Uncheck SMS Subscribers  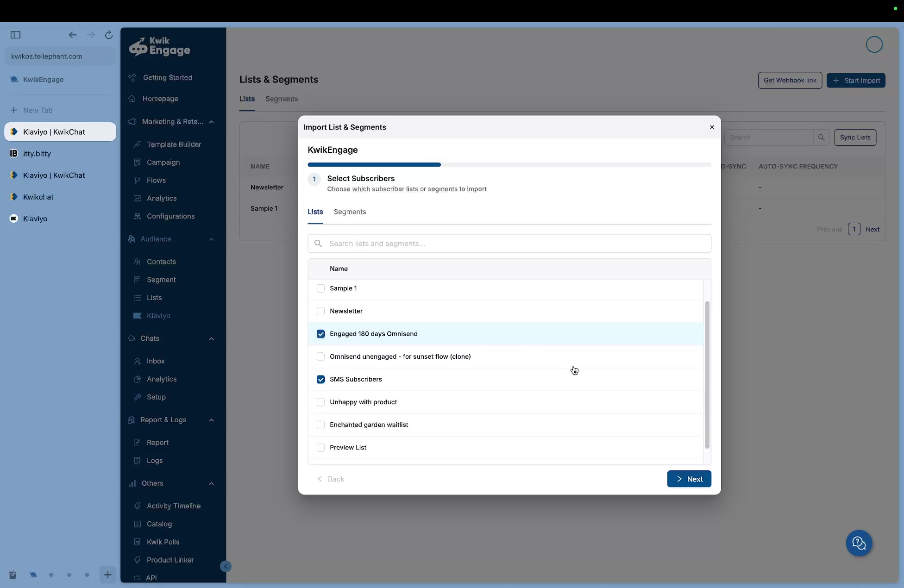coord(320,379)
